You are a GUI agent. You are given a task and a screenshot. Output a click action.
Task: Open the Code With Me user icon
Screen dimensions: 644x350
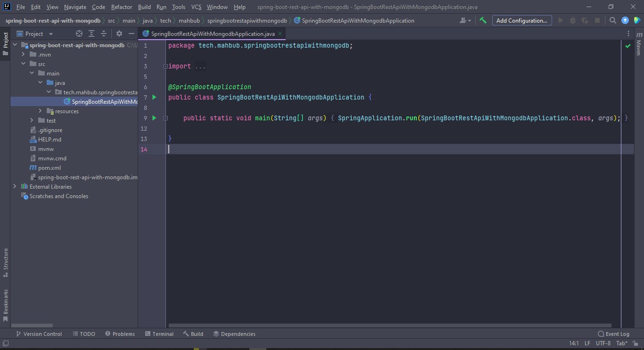(465, 20)
